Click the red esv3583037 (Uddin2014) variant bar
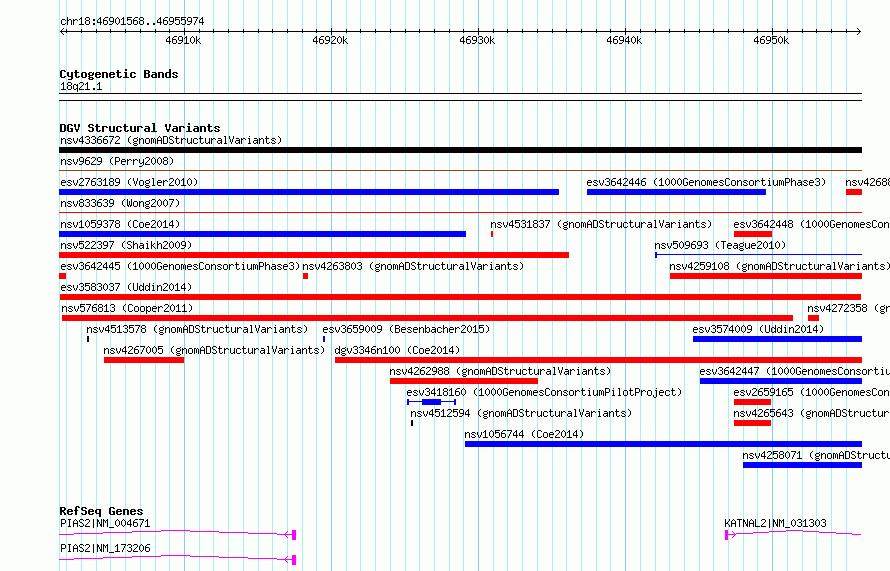 (460, 297)
